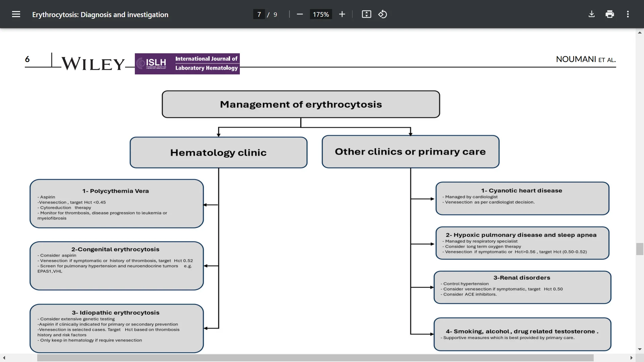The image size is (644, 362).
Task: Click the scroll down arrow
Action: click(640, 349)
